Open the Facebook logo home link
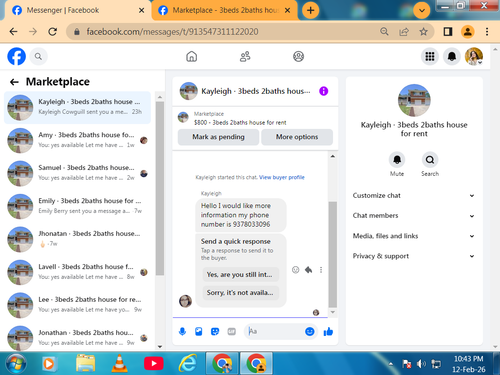This screenshot has height=375, width=500. coord(16,56)
